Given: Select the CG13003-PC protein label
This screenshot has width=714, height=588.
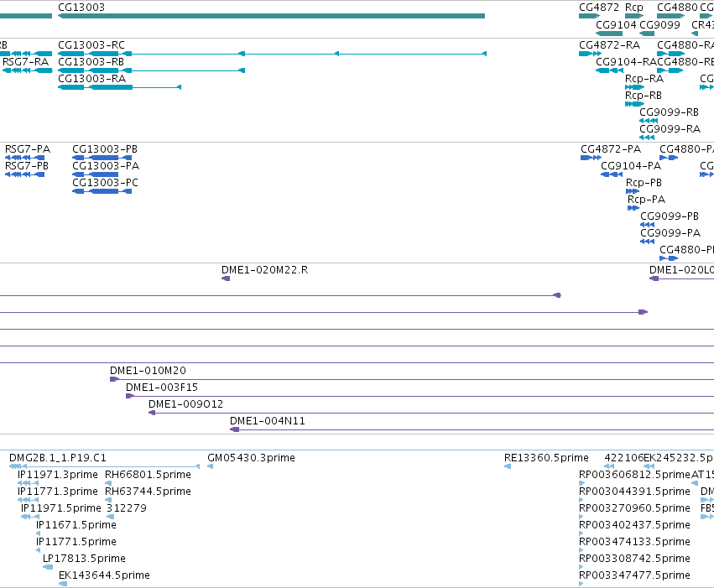Looking at the screenshot, I should point(105,183).
